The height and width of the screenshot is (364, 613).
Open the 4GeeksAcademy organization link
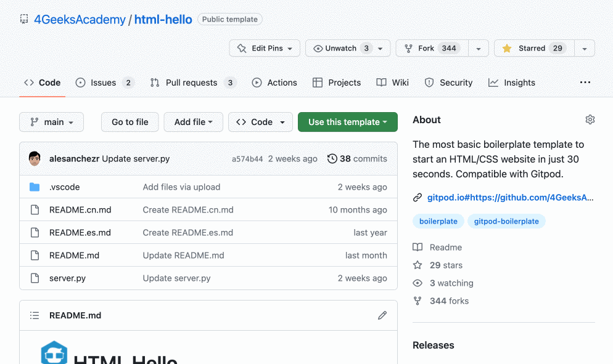pyautogui.click(x=80, y=20)
